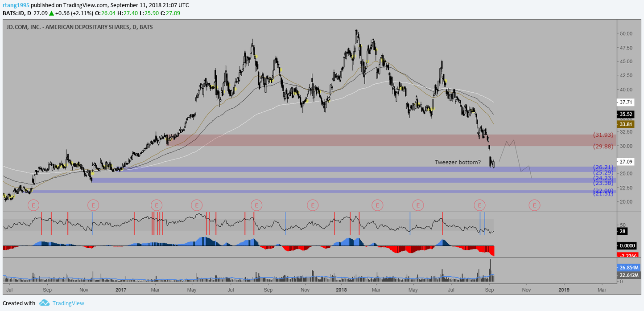Select the 37.71 moving average price label
The image size is (644, 311).
627,102
